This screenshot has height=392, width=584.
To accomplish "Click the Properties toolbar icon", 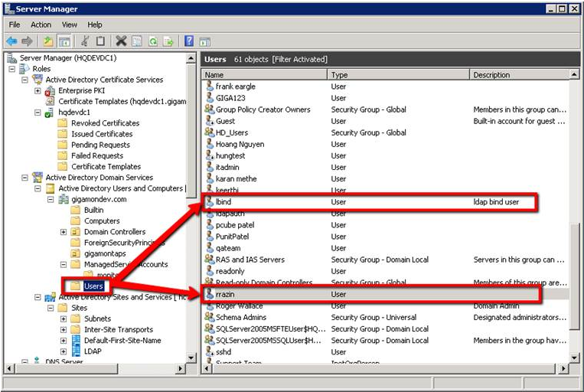I will [x=137, y=41].
